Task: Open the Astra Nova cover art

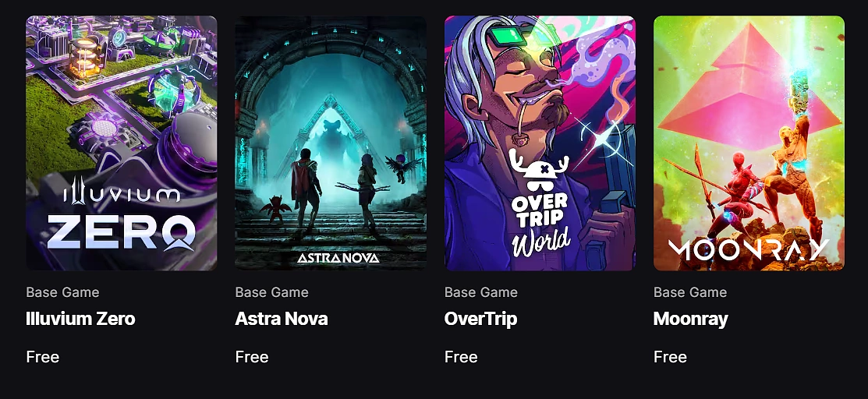Action: click(x=331, y=143)
